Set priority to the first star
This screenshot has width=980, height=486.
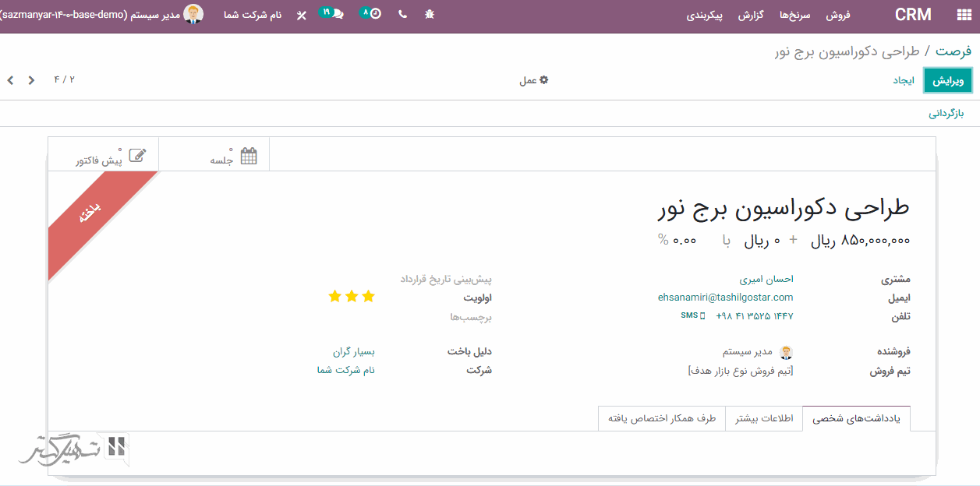tap(369, 296)
